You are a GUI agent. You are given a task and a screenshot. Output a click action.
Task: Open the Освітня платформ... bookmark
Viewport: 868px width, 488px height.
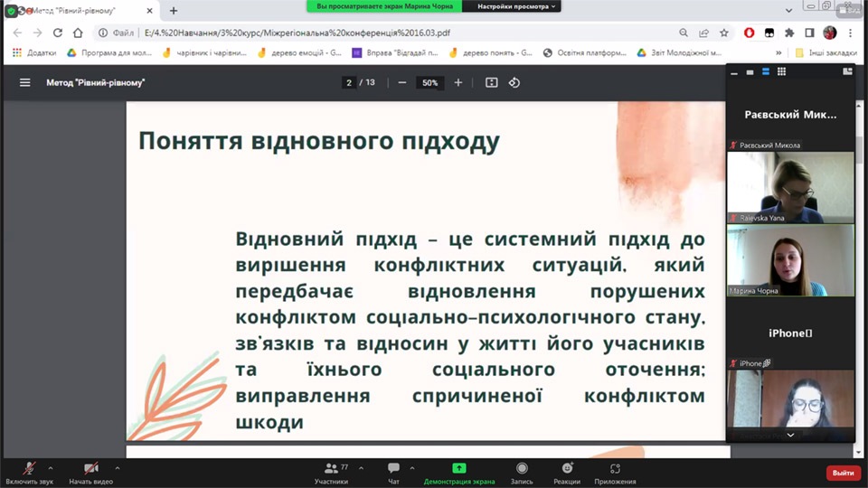click(585, 52)
